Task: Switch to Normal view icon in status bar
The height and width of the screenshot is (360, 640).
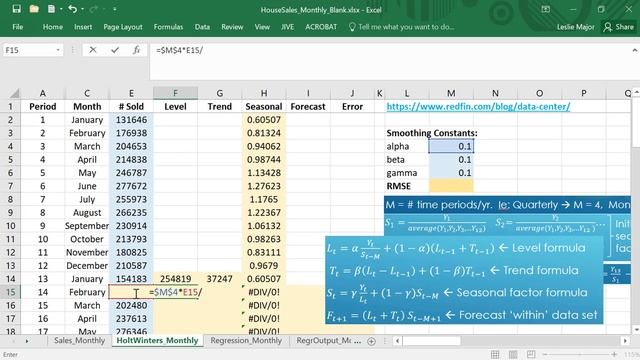Action: pos(495,354)
